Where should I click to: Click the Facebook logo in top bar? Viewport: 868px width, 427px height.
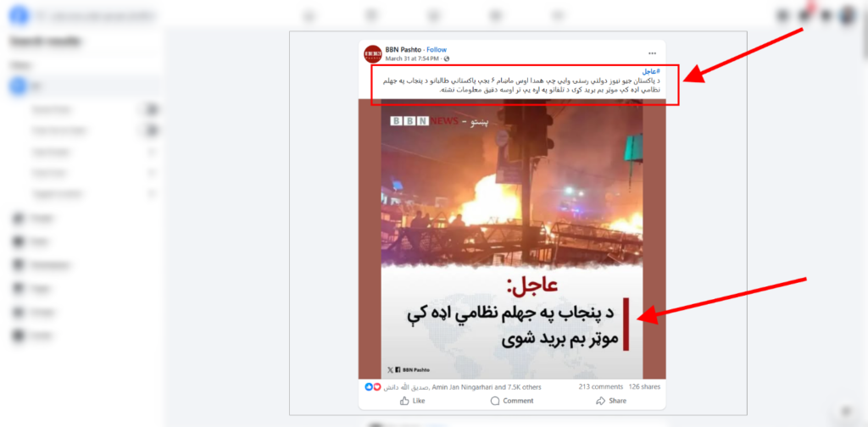point(19,16)
